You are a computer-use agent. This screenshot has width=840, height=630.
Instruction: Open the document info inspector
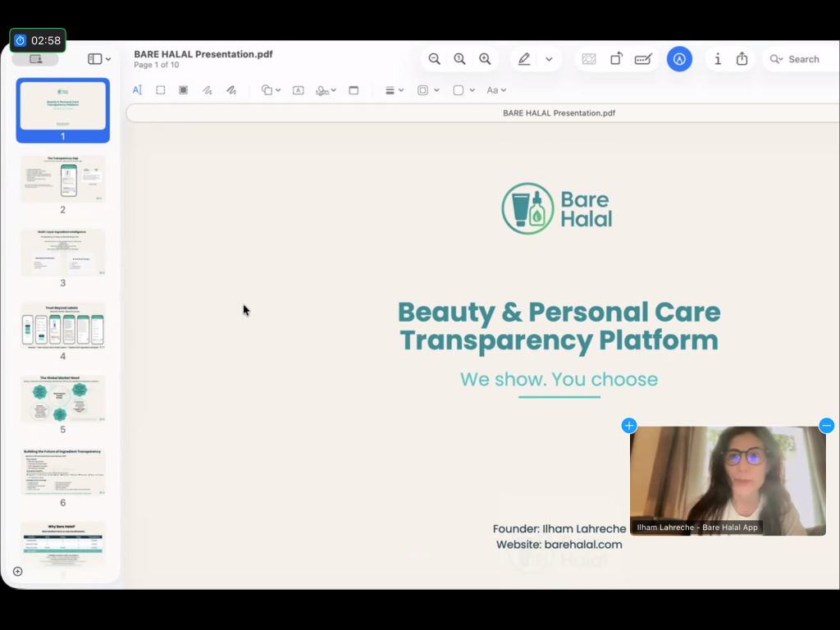tap(718, 59)
